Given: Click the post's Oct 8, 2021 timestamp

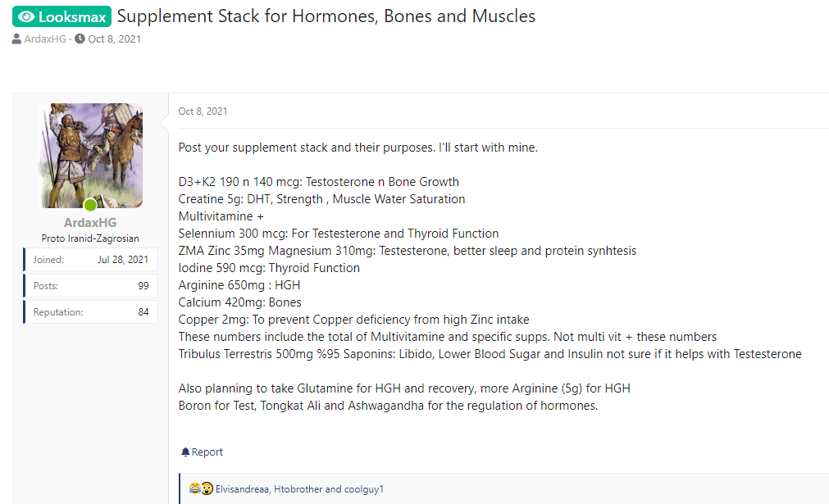Looking at the screenshot, I should [203, 111].
